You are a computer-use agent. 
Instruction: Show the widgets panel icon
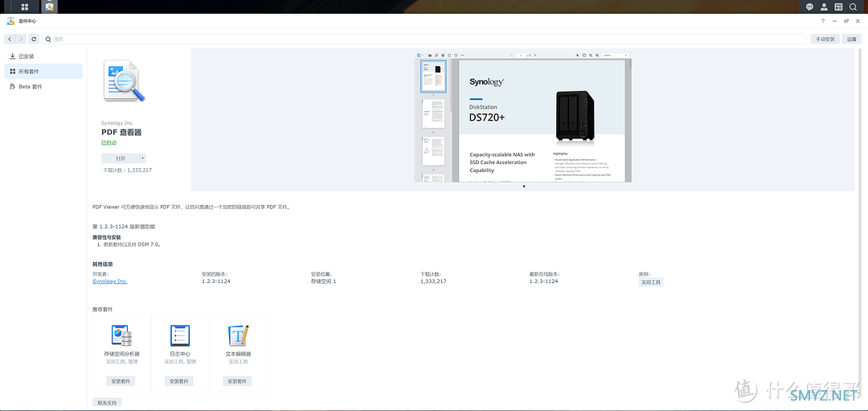pos(838,7)
